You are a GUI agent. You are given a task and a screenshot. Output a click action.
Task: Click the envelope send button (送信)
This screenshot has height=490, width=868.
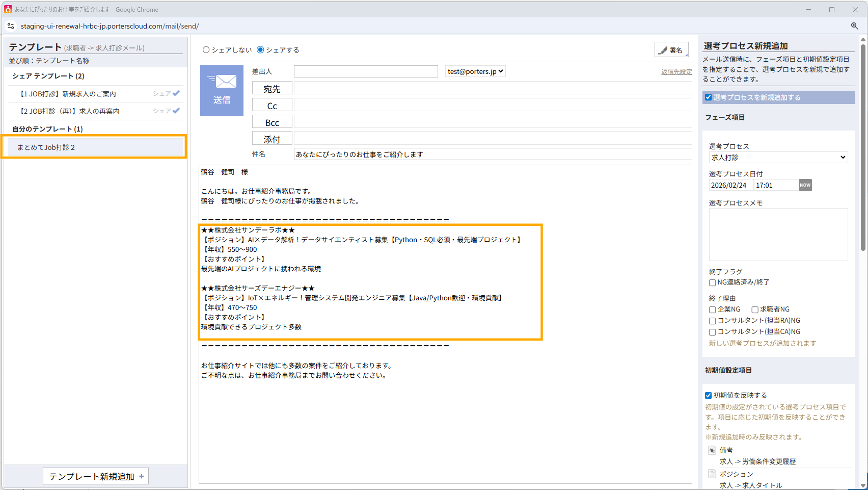222,90
